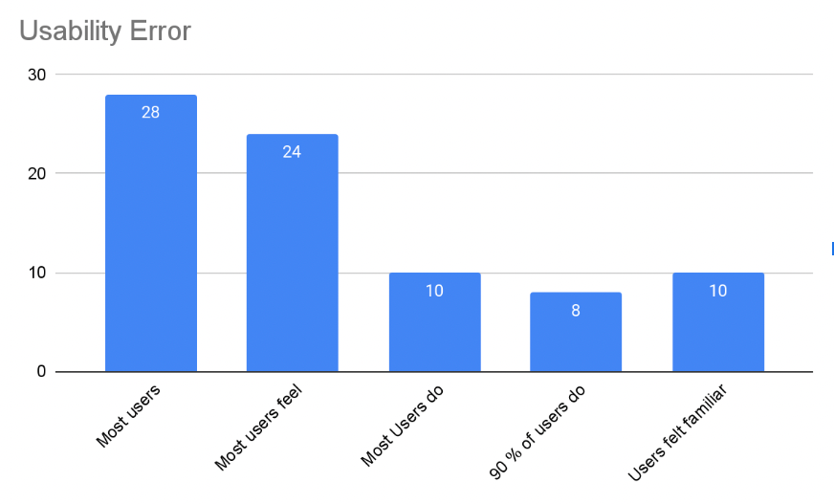
Task: Click the data label 28
Action: [151, 112]
